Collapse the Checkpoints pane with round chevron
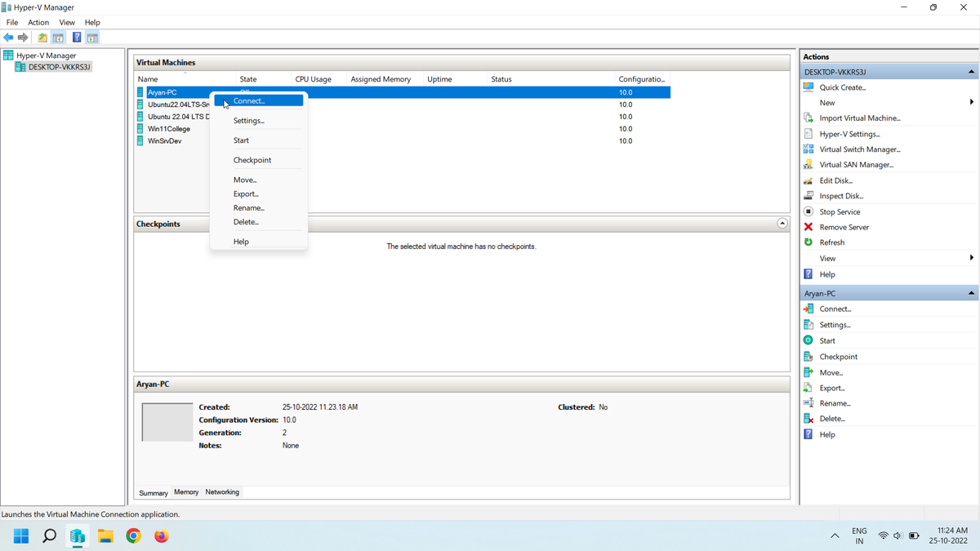 (782, 224)
